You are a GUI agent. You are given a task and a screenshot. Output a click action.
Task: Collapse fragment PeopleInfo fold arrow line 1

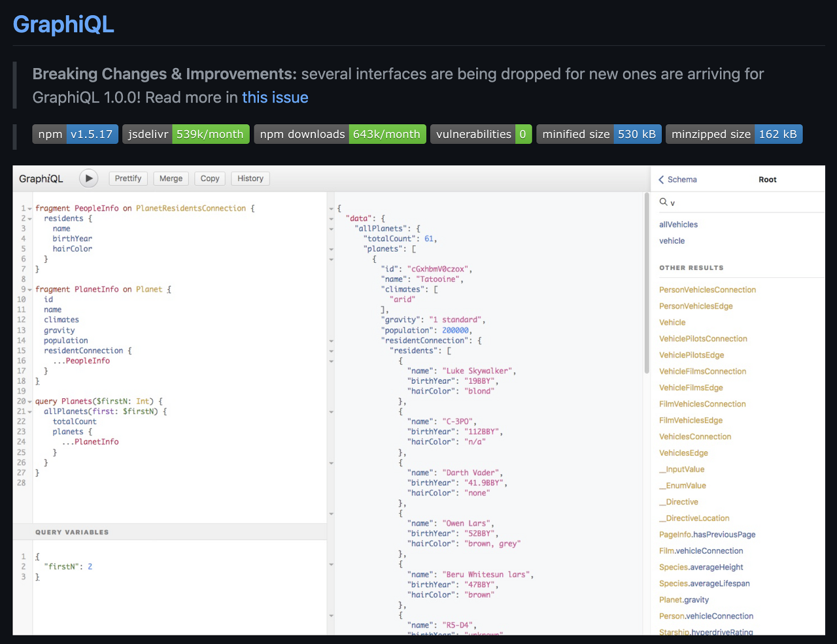29,209
